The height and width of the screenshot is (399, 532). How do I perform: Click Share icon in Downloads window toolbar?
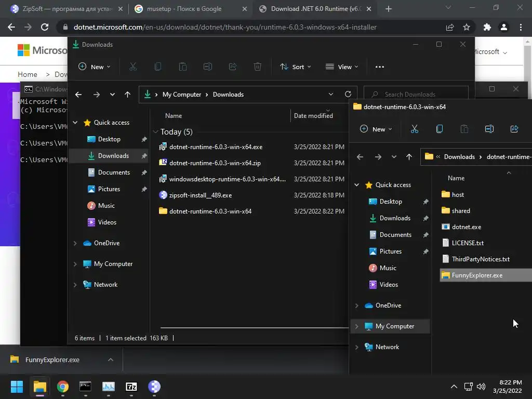(x=233, y=67)
